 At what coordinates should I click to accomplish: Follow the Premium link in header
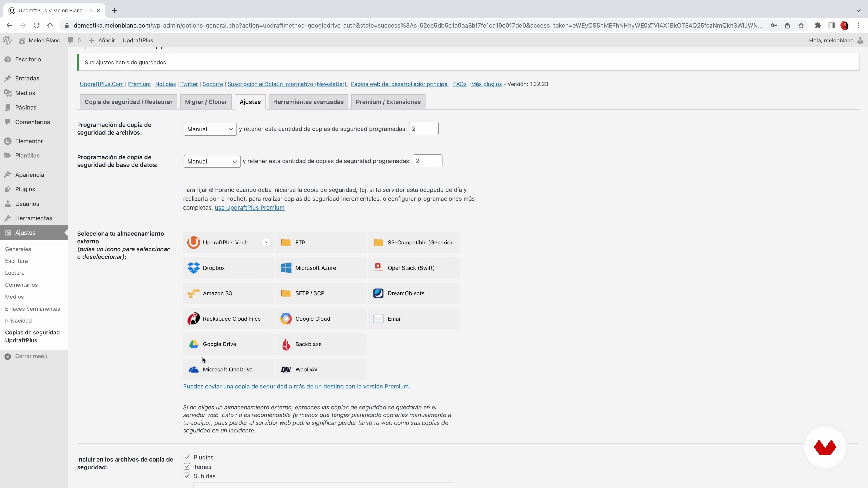click(139, 84)
